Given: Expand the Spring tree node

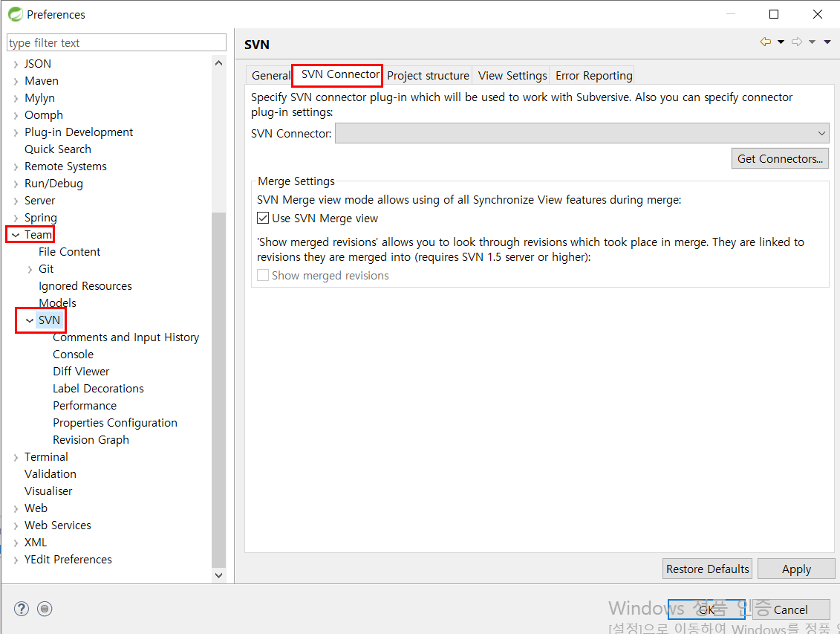Looking at the screenshot, I should 16,219.
